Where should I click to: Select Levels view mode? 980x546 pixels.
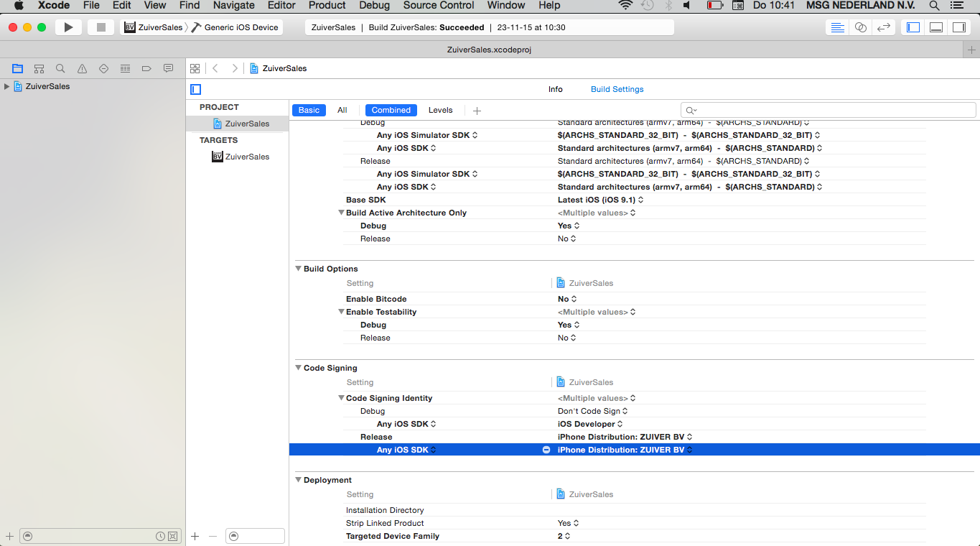pyautogui.click(x=441, y=110)
